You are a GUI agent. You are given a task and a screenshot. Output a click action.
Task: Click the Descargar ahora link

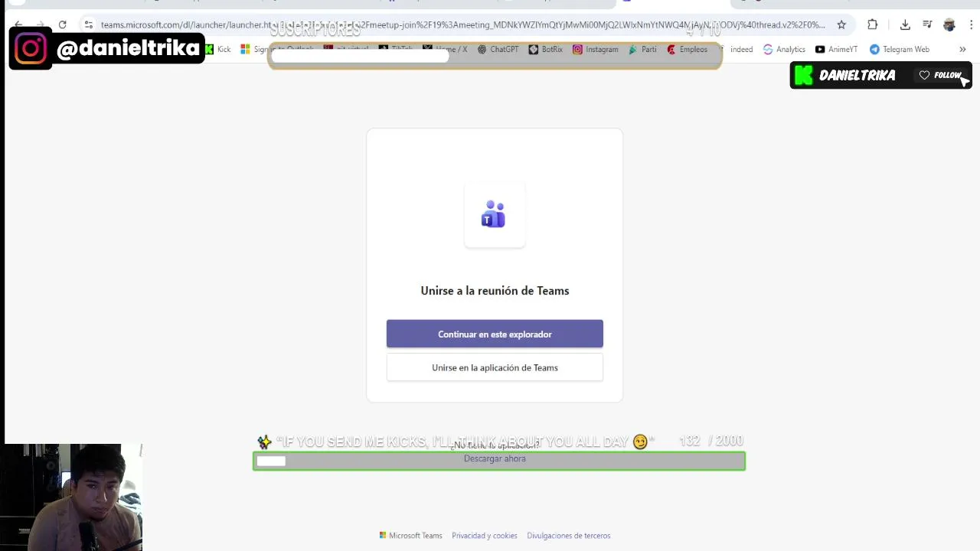pyautogui.click(x=495, y=458)
